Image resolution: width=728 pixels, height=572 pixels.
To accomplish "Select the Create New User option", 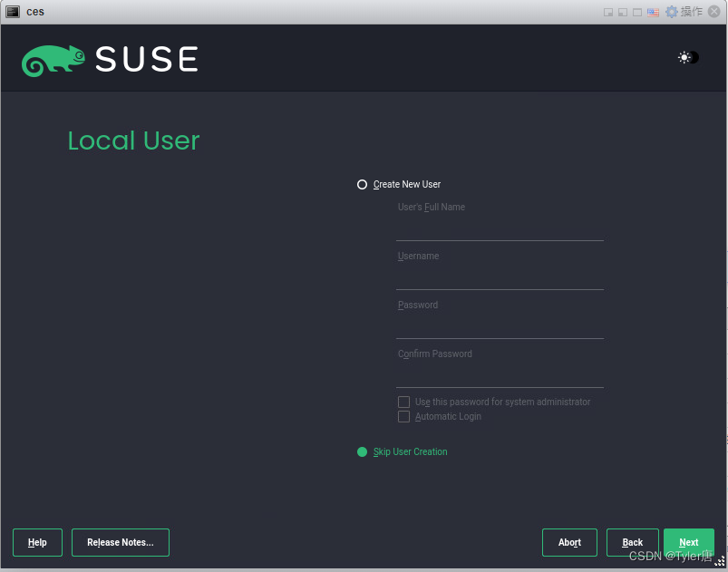I will click(x=363, y=184).
